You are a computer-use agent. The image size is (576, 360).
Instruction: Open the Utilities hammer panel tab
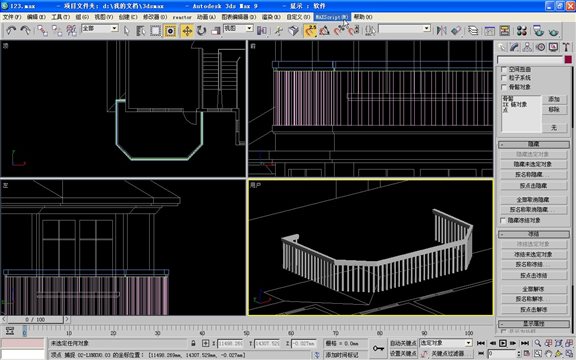(566, 47)
